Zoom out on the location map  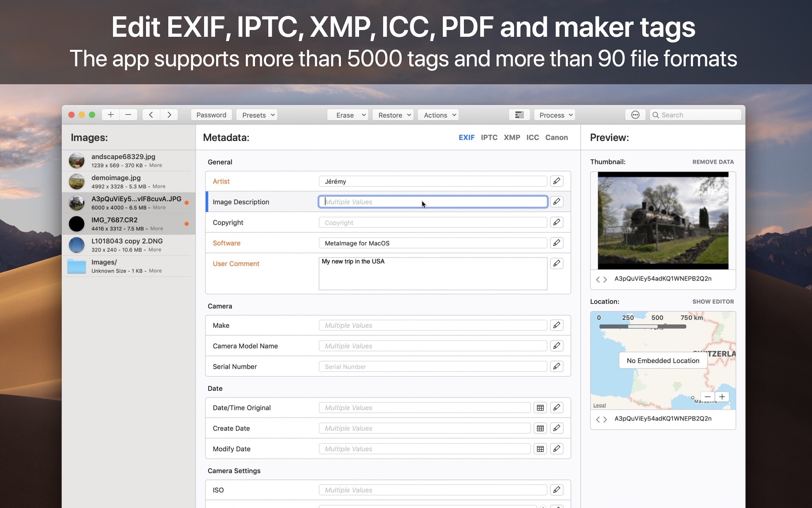pyautogui.click(x=708, y=397)
